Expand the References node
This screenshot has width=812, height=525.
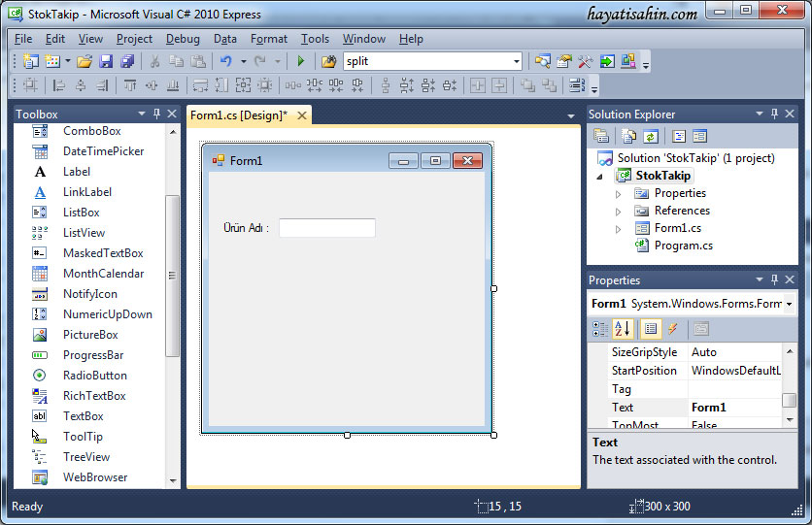618,212
